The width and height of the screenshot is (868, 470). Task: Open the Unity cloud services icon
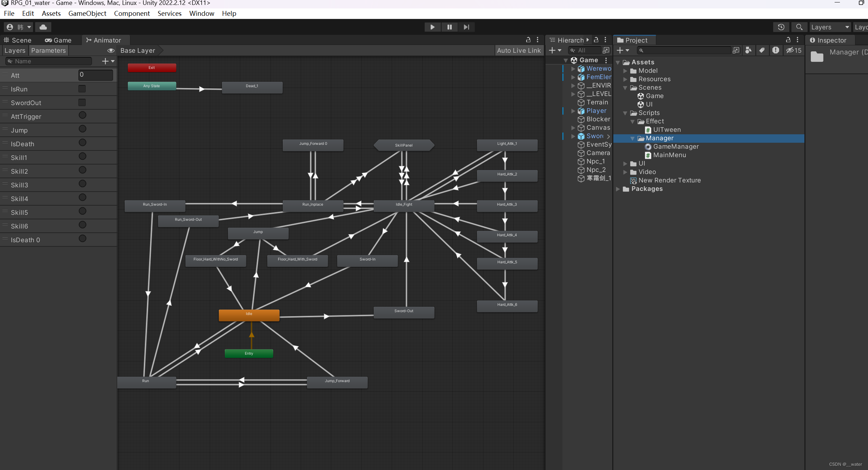click(x=43, y=27)
